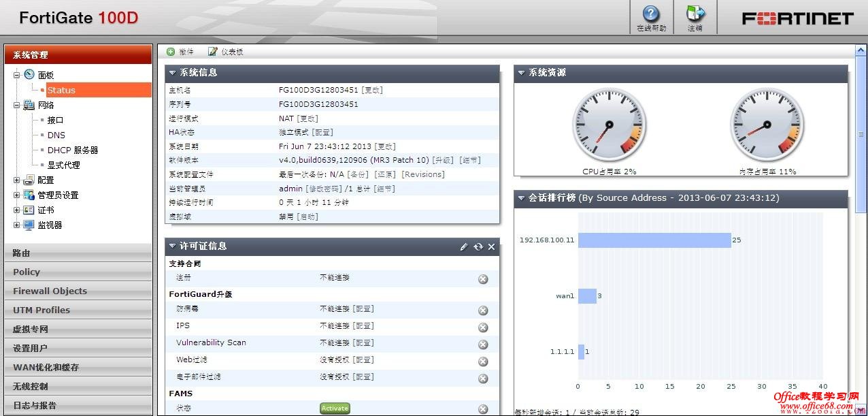
Task: Close the license information widget
Action: 491,246
